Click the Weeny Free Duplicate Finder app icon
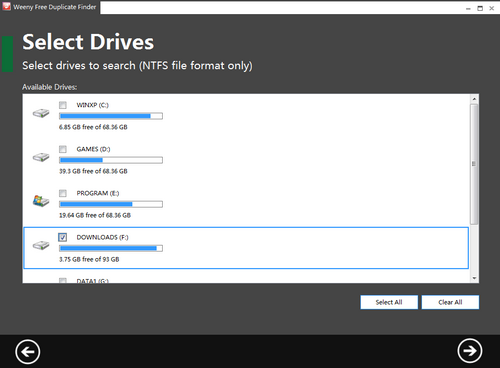This screenshot has height=368, width=500. (6, 6)
